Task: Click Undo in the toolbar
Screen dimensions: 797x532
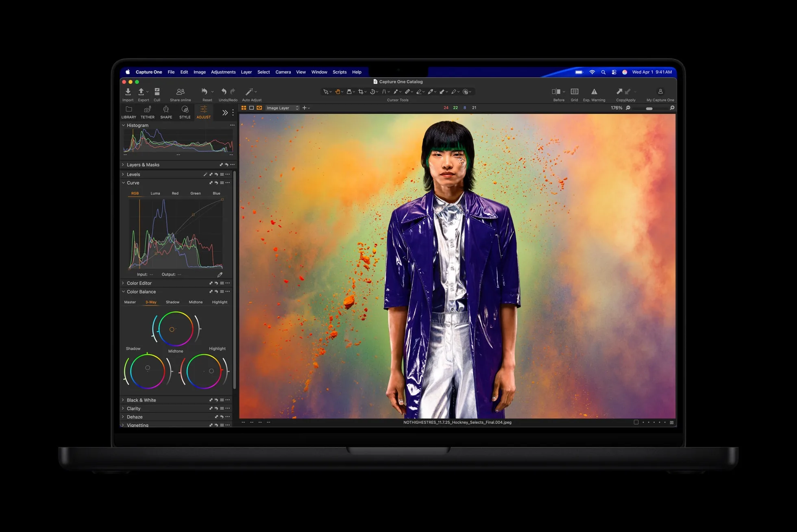Action: [x=224, y=92]
